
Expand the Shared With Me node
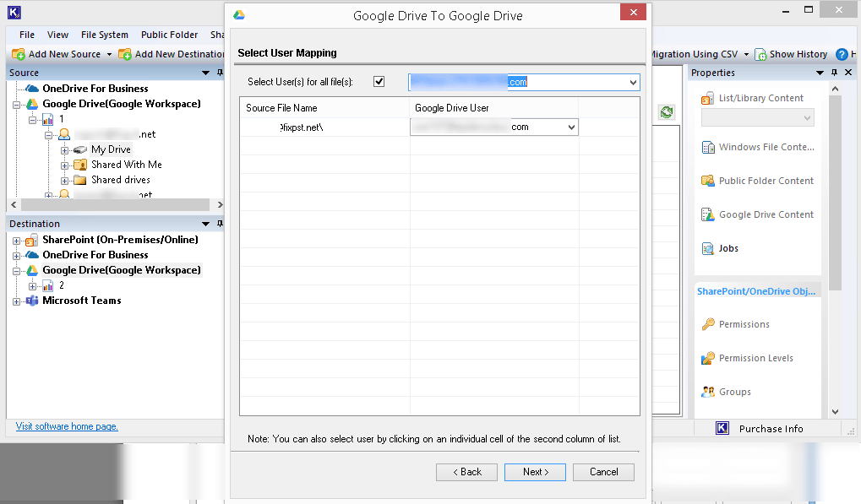pos(65,165)
